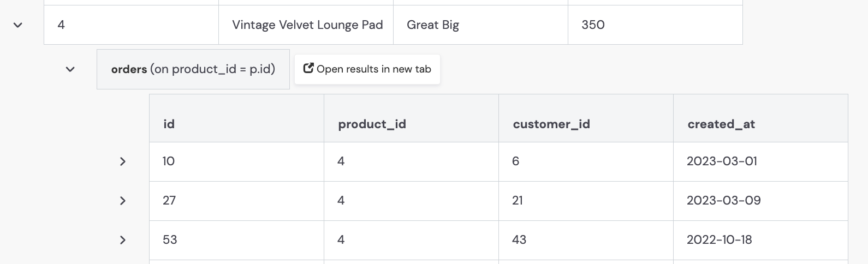Expand order row with id 27

[x=123, y=201]
